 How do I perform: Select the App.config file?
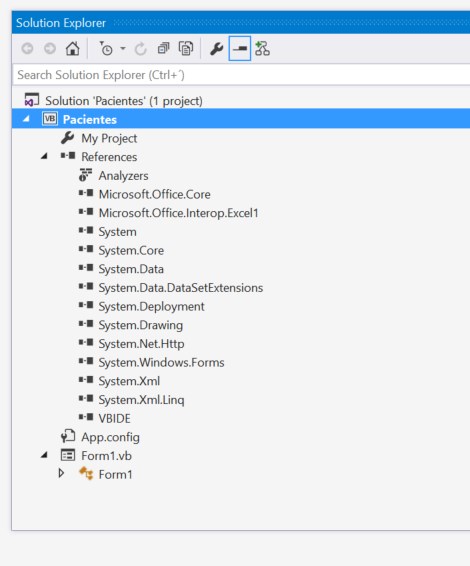click(x=110, y=437)
